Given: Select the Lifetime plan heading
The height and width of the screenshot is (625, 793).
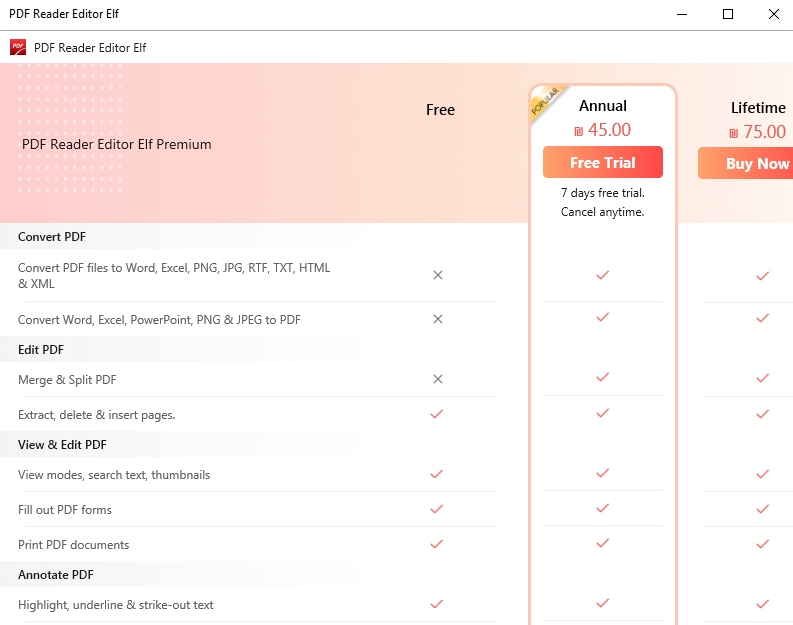Looking at the screenshot, I should click(x=758, y=108).
